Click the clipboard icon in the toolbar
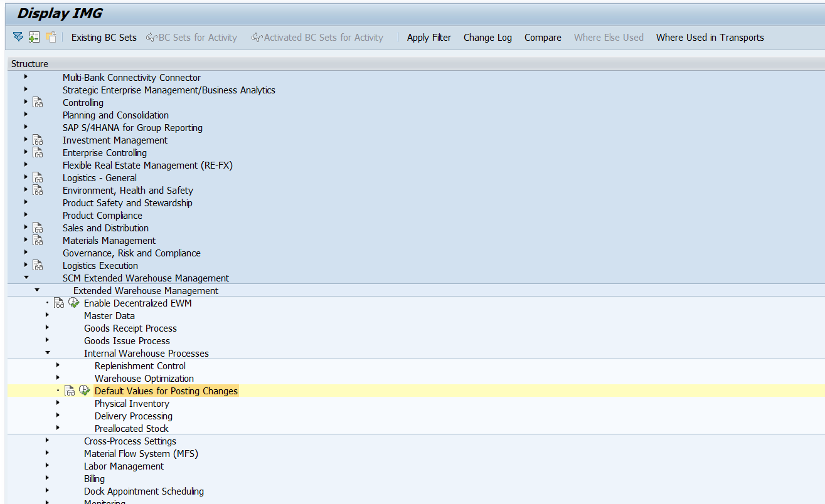The height and width of the screenshot is (504, 825). 50,38
